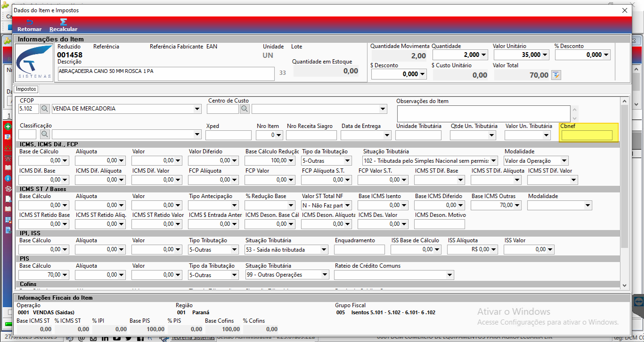Viewport: 644px width, 342px height.
Task: Open the Centro de Custo search magnifier
Action: [245, 109]
